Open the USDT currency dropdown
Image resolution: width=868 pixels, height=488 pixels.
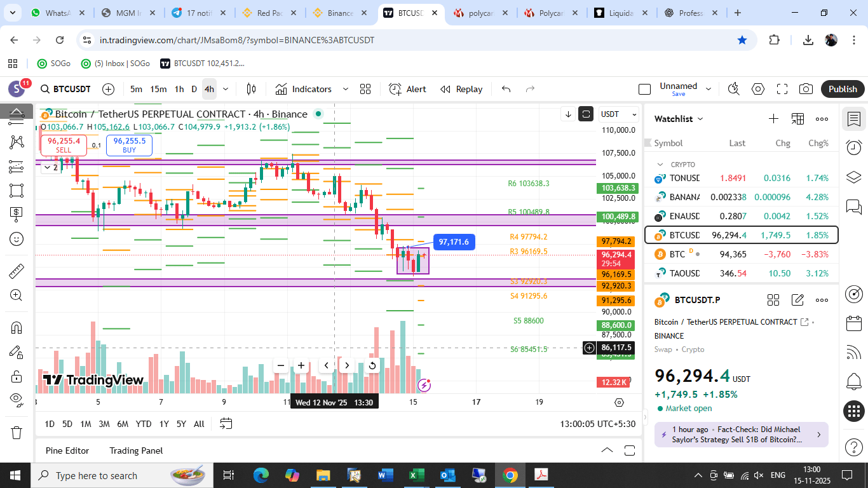click(x=619, y=114)
